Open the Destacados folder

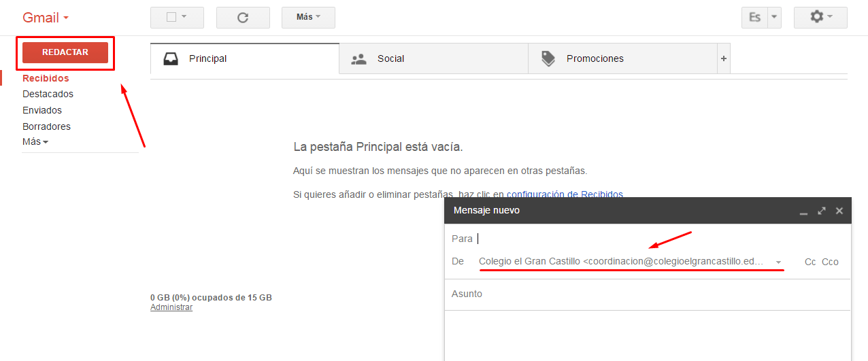click(x=48, y=94)
